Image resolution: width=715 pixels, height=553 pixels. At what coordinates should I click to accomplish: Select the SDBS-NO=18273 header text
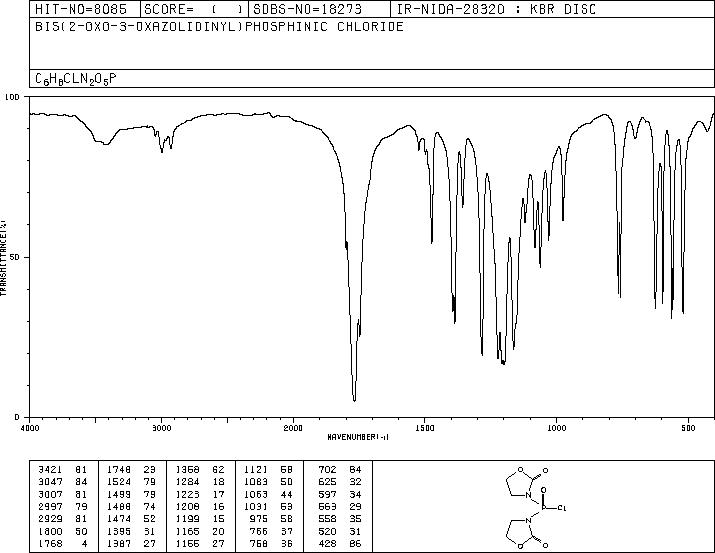307,9
